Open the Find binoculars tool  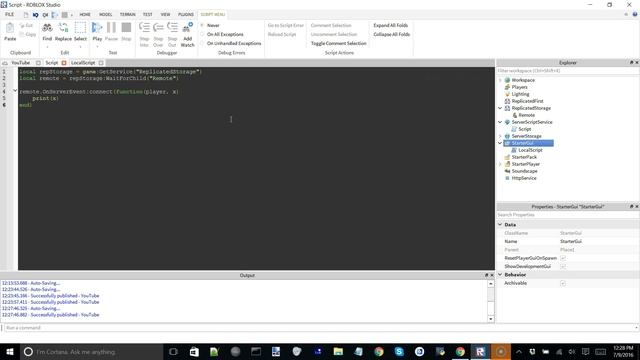pyautogui.click(x=47, y=28)
